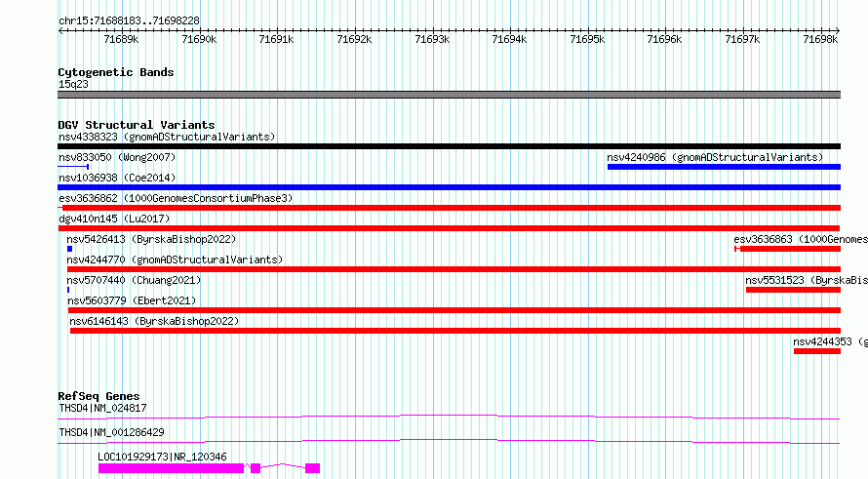The width and height of the screenshot is (868, 479).
Task: Click the 71689k ruler tick label
Action: pyautogui.click(x=121, y=39)
